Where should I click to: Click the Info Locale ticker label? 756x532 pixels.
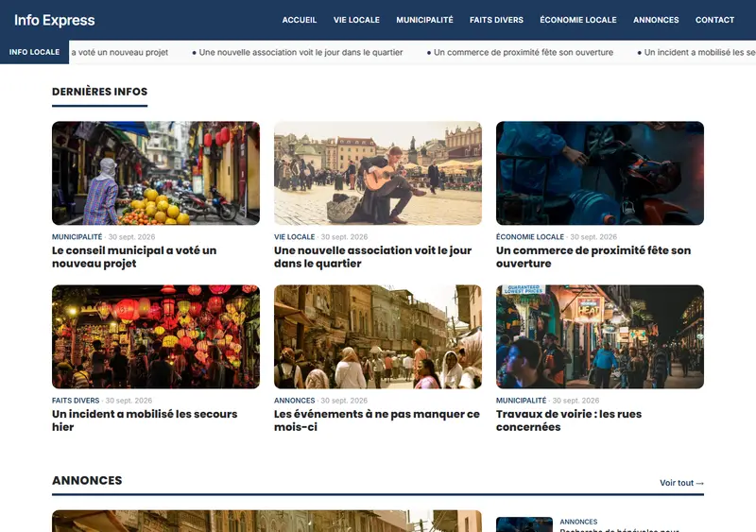click(x=34, y=52)
